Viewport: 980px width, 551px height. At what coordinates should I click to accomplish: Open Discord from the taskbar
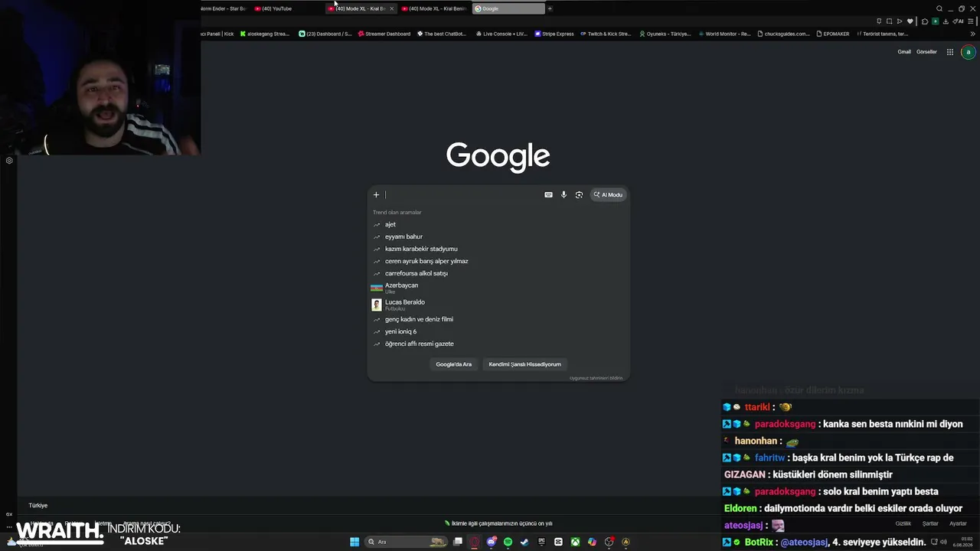click(492, 542)
